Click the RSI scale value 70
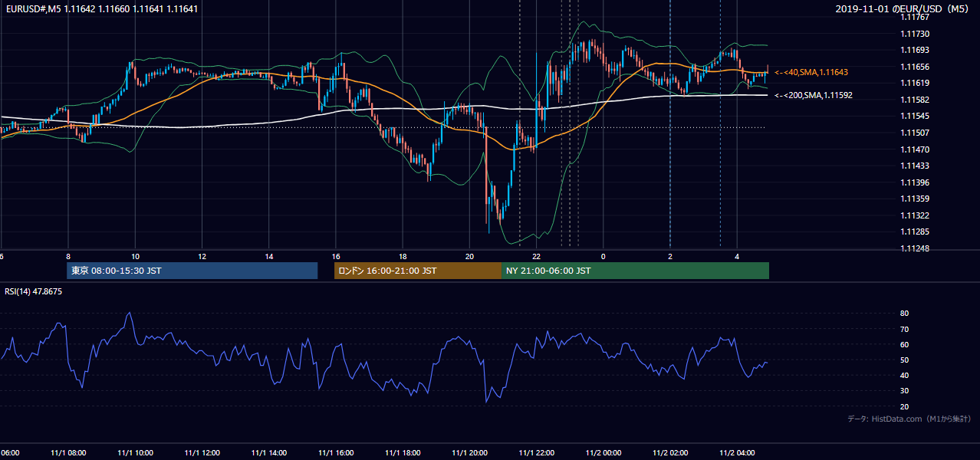The height and width of the screenshot is (460, 980). 904,330
